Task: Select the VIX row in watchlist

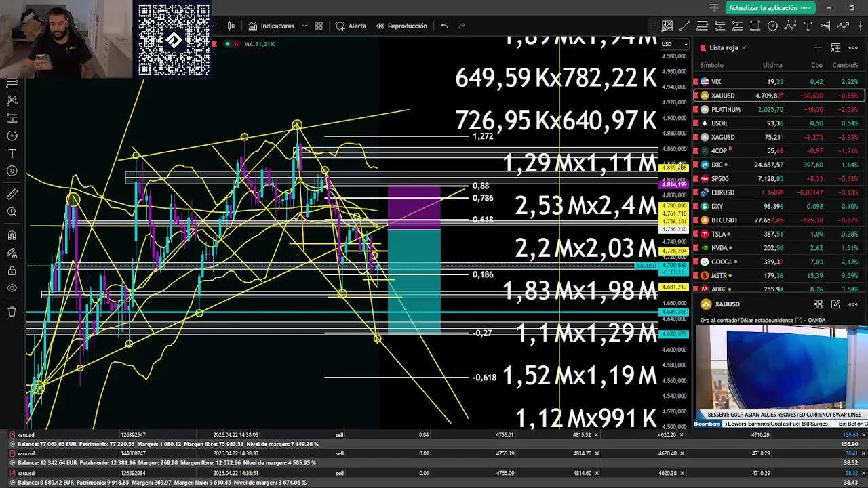Action: coord(778,81)
